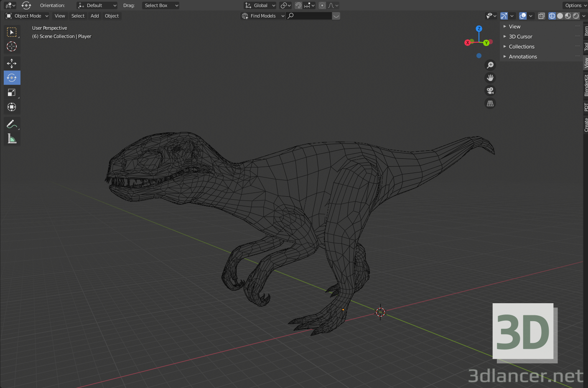Expand the Collections panel in the sidebar
The image size is (588, 388).
(x=521, y=46)
